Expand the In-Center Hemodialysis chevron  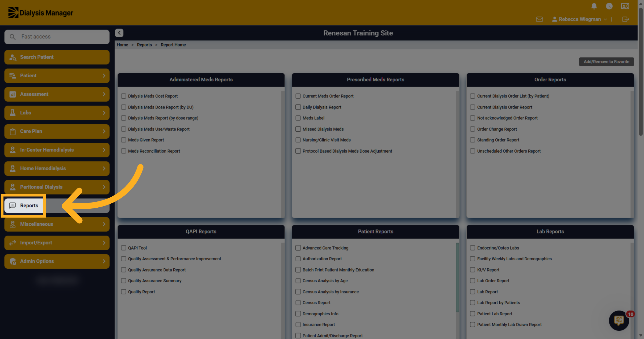click(x=104, y=150)
